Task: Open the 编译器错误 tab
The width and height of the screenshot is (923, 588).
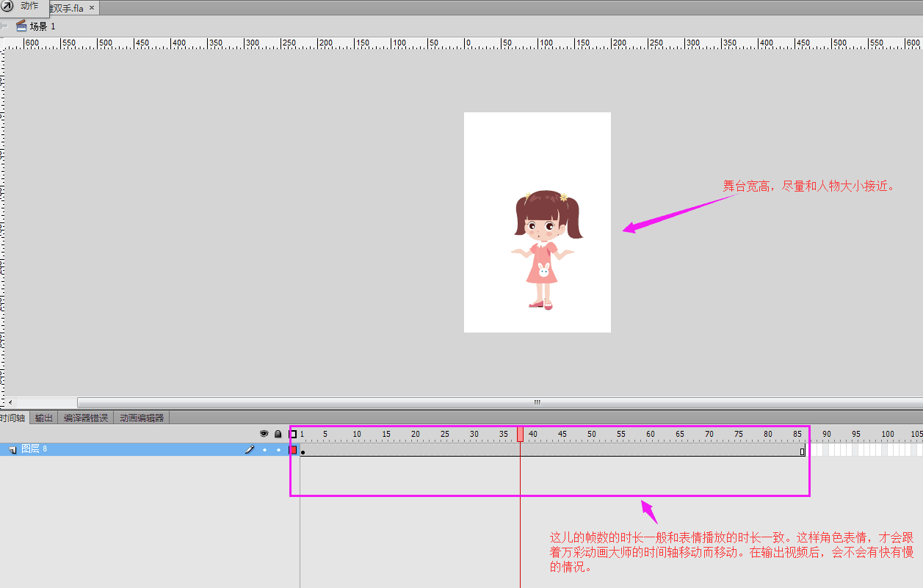Action: point(86,418)
